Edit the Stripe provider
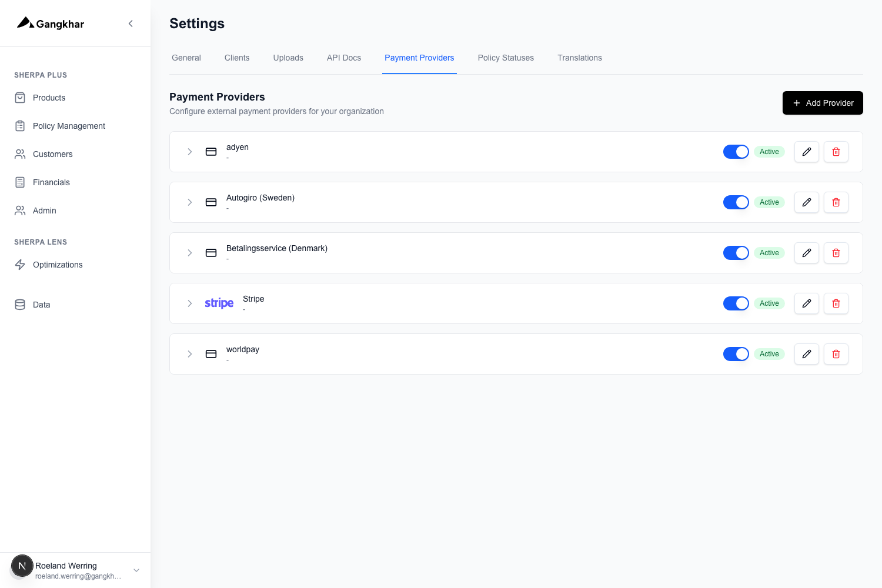 pyautogui.click(x=807, y=303)
